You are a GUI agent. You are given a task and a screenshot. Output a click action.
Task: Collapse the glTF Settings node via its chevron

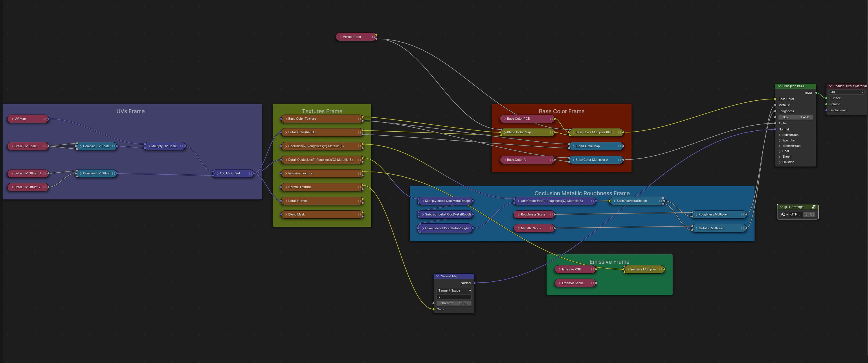point(782,207)
